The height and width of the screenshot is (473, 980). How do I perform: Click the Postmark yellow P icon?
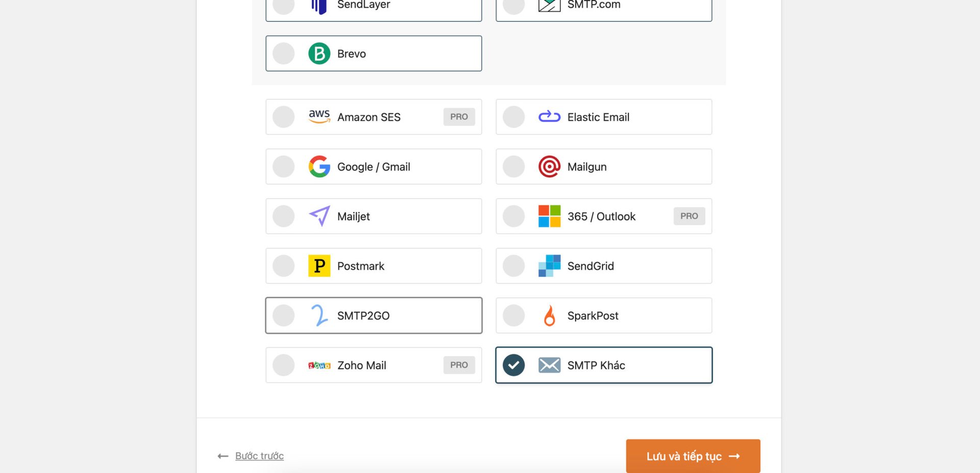coord(319,266)
